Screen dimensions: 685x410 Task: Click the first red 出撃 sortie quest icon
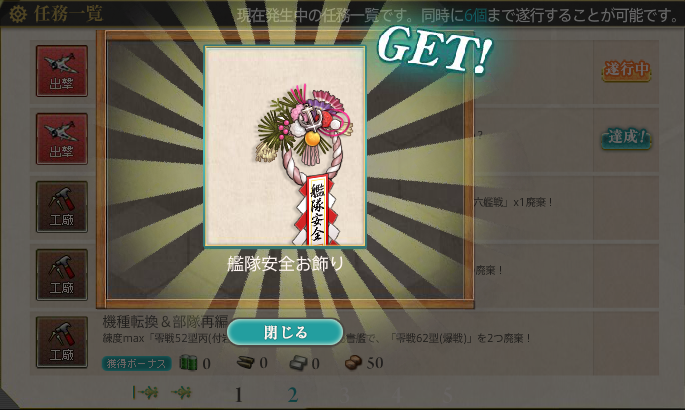(x=62, y=71)
